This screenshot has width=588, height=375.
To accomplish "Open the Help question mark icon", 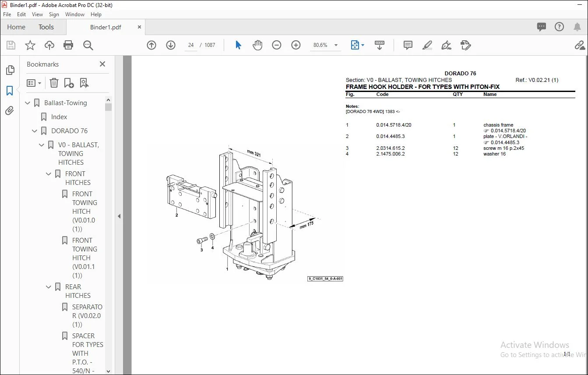I will click(560, 27).
